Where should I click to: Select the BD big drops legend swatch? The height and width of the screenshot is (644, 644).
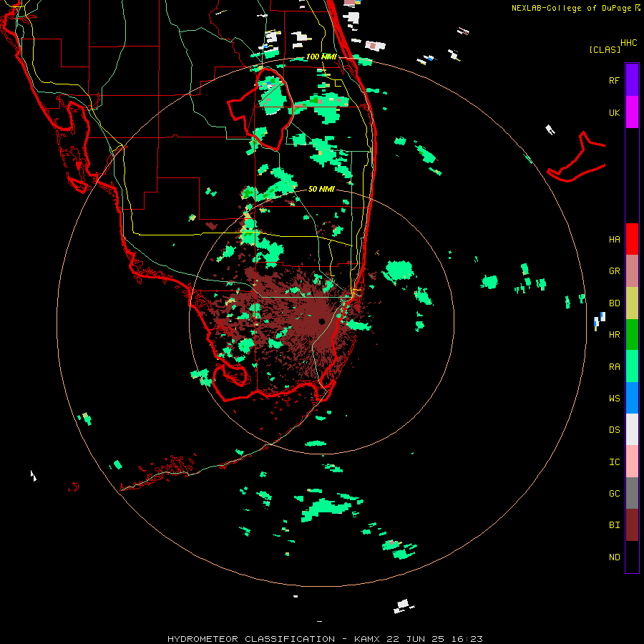pyautogui.click(x=632, y=303)
